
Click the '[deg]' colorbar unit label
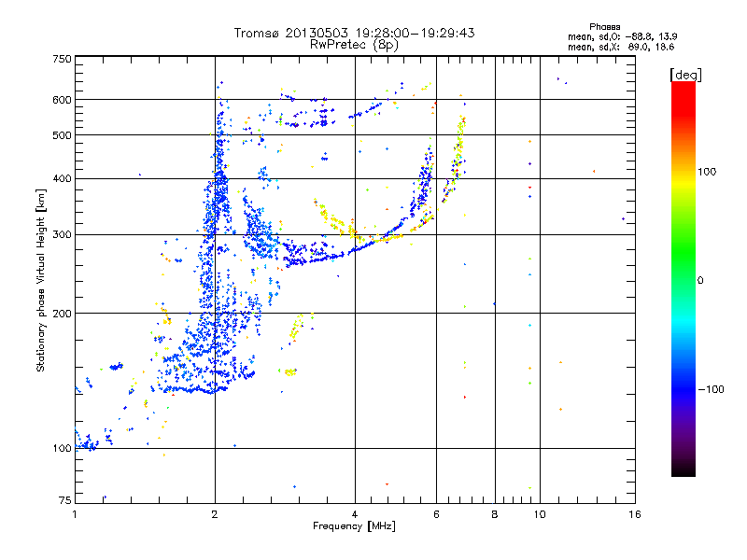click(685, 75)
